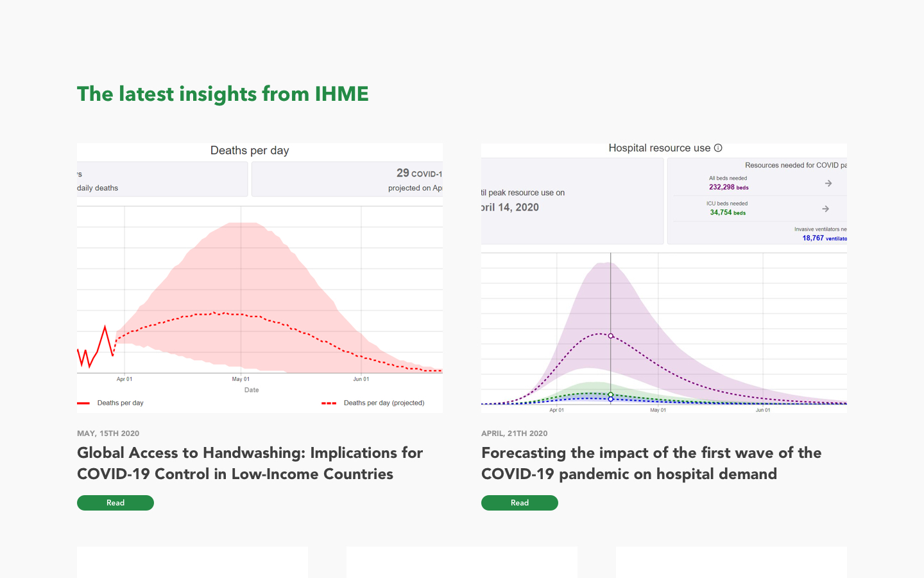Viewport: 924px width, 578px height.
Task: Open the Hospital resource use info icon
Action: (x=718, y=147)
